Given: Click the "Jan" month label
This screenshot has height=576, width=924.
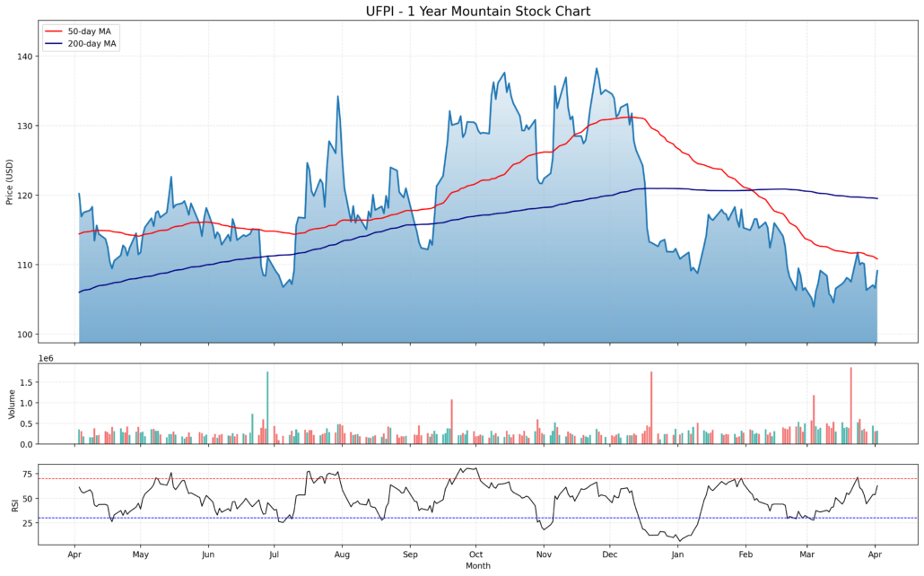Looking at the screenshot, I should click(x=677, y=554).
